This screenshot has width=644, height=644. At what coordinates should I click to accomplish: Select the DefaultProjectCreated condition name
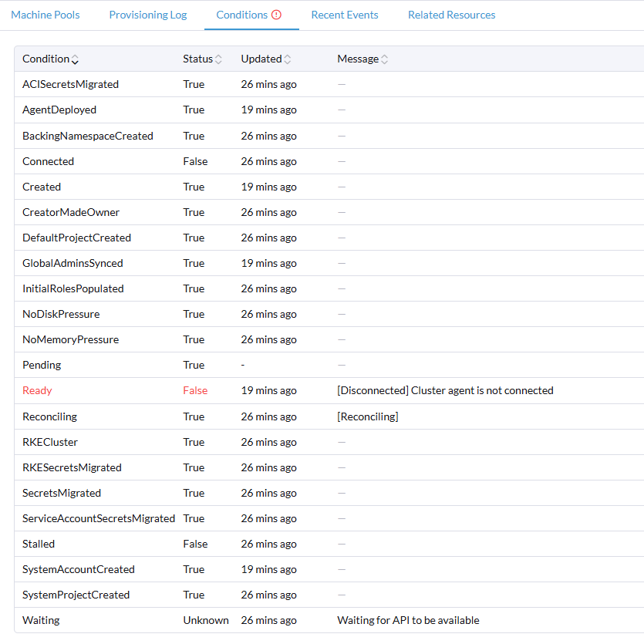coord(76,238)
